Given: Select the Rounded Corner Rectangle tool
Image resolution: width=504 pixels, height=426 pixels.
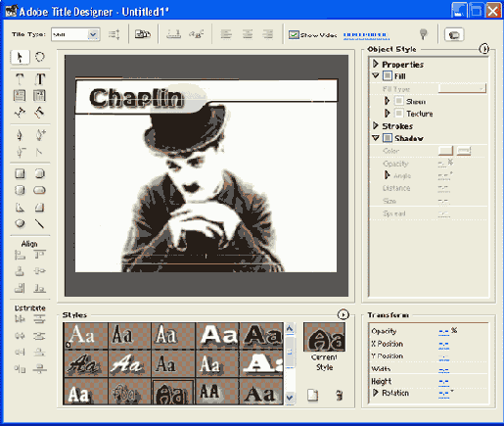Looking at the screenshot, I should tap(20, 190).
